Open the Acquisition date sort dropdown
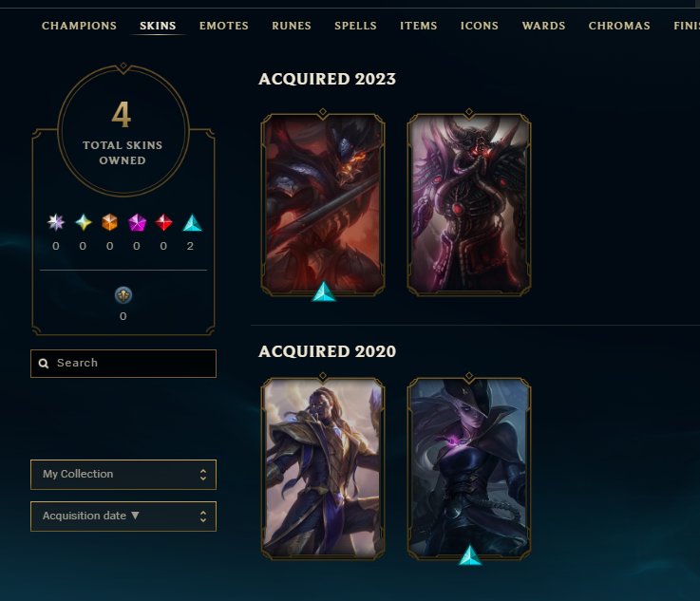700x601 pixels. pos(123,516)
